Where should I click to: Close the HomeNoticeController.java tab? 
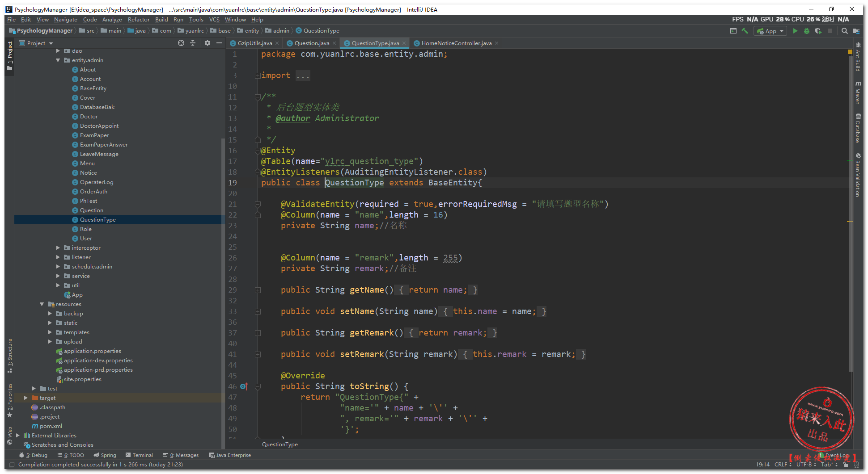(x=496, y=43)
